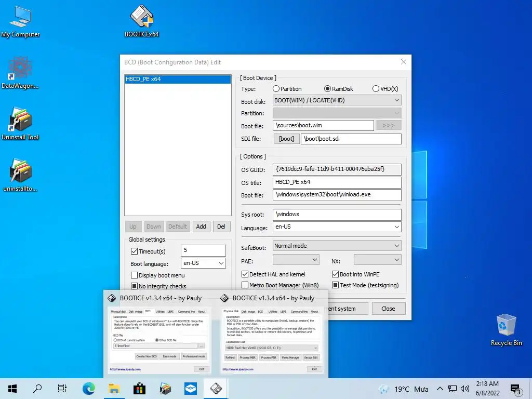532x399 pixels.
Task: Click the Del entry button
Action: tap(221, 227)
